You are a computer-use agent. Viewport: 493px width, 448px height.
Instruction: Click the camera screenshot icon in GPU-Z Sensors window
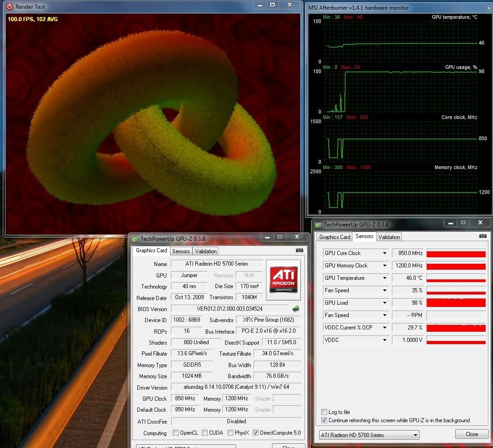click(482, 236)
